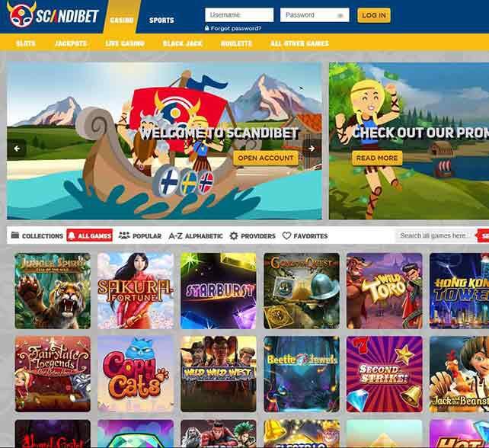This screenshot has width=489, height=448.
Task: Click the Log In button
Action: click(x=374, y=15)
